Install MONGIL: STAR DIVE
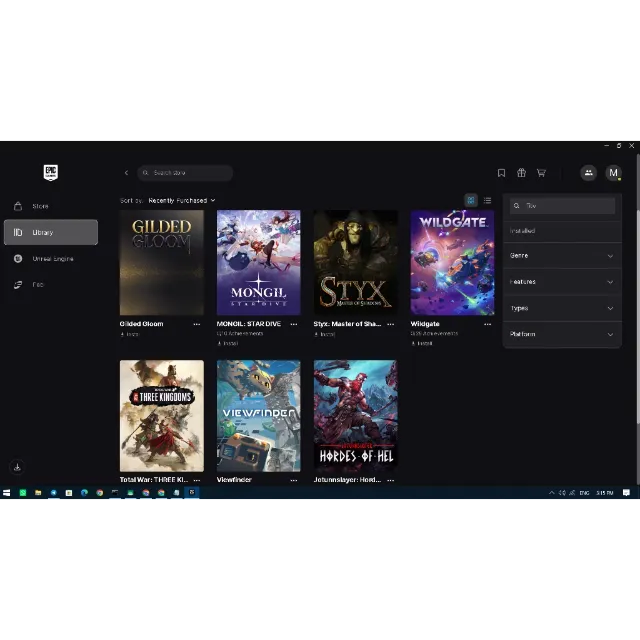This screenshot has height=640, width=640. point(227,343)
